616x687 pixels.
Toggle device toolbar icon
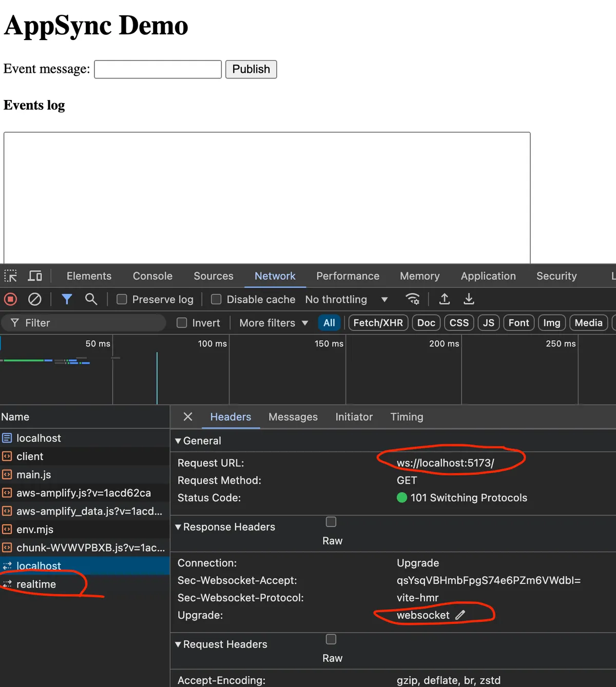pos(35,276)
